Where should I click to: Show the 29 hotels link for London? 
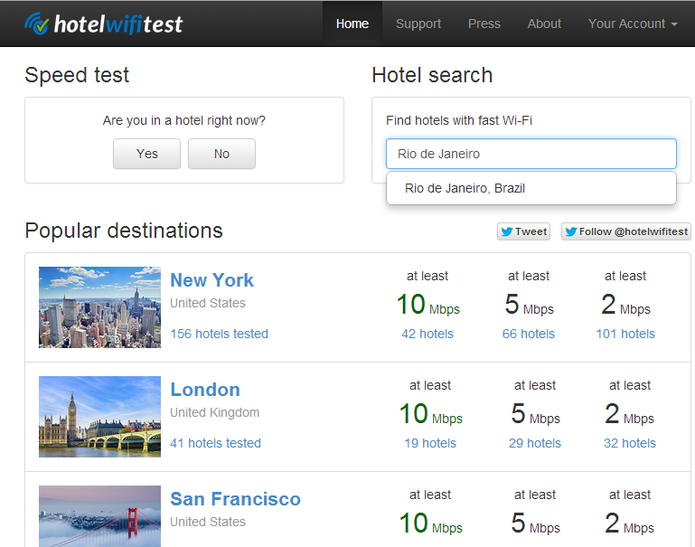click(535, 443)
